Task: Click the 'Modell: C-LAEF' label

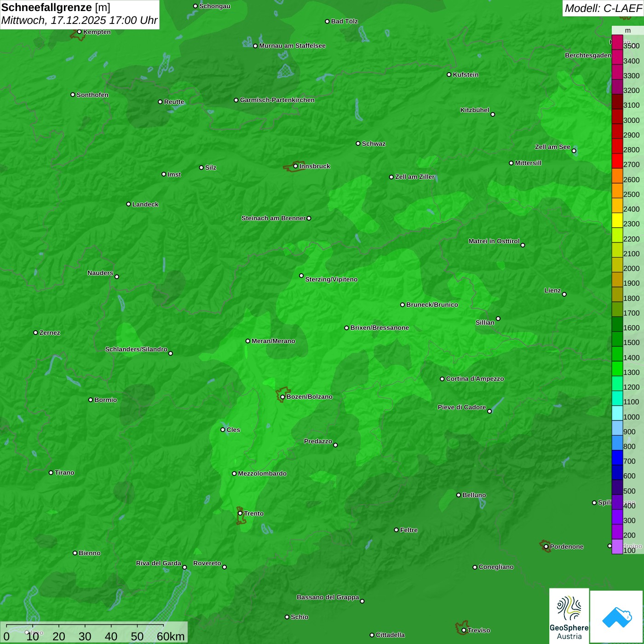Action: pos(603,8)
